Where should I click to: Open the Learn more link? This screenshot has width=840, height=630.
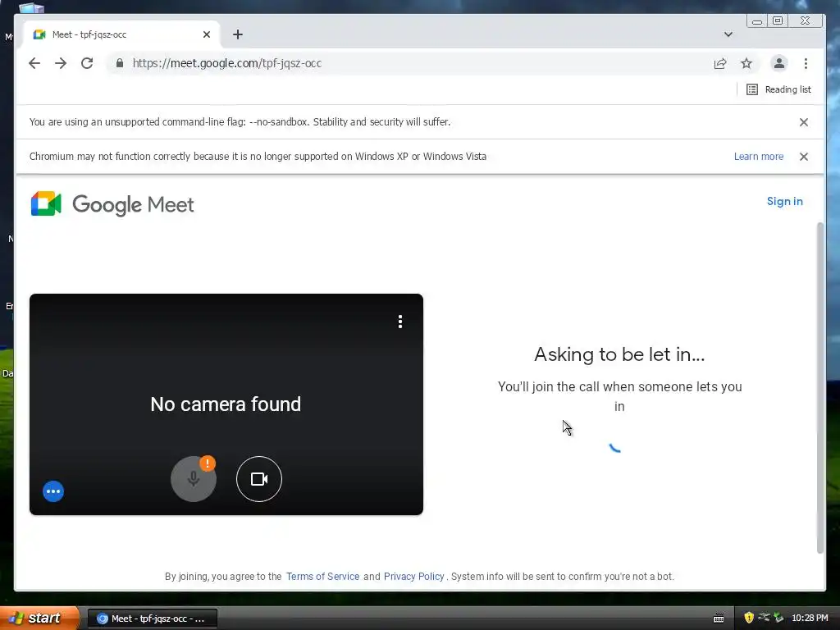759,157
